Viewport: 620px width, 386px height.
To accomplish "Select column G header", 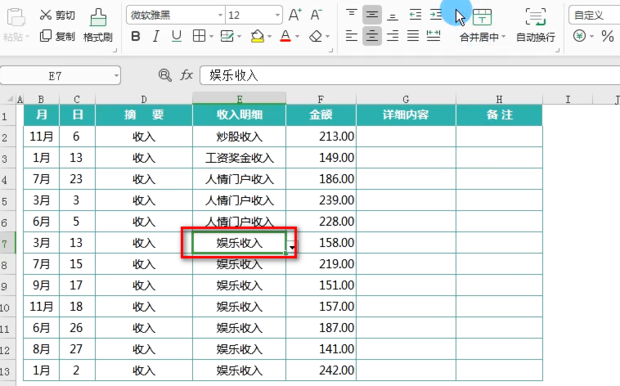I will point(406,99).
